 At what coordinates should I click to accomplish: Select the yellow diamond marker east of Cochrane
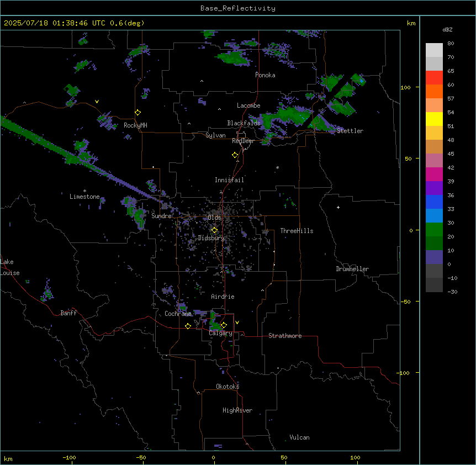(x=188, y=326)
